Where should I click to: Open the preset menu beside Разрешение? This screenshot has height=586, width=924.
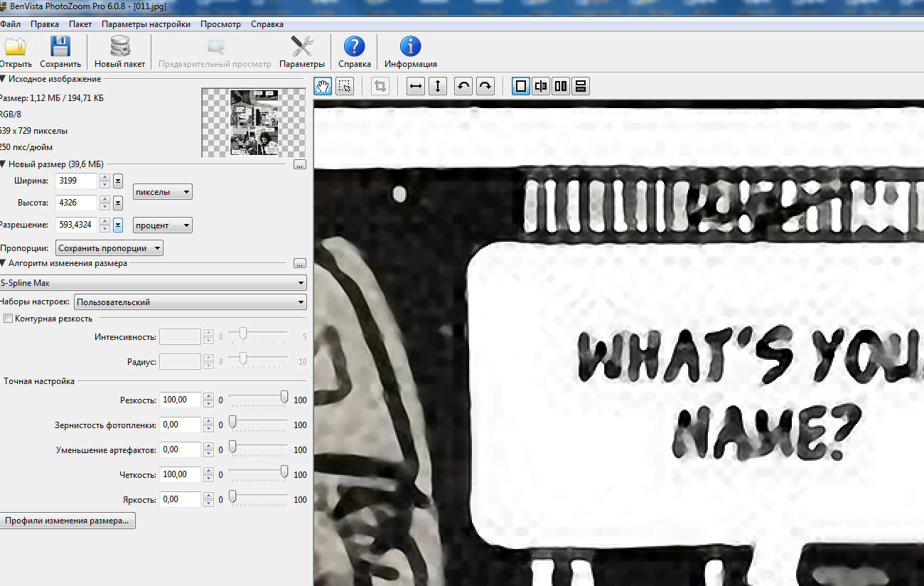pyautogui.click(x=118, y=225)
